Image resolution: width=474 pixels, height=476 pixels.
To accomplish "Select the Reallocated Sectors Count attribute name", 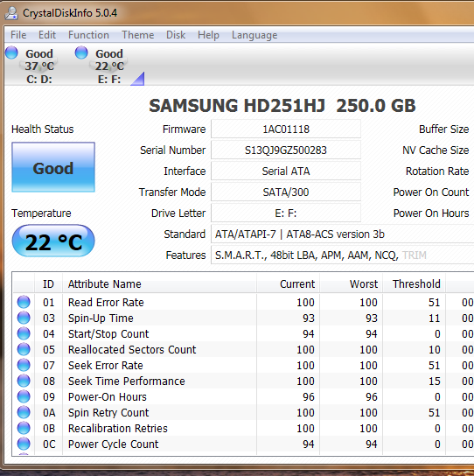I will click(x=132, y=350).
